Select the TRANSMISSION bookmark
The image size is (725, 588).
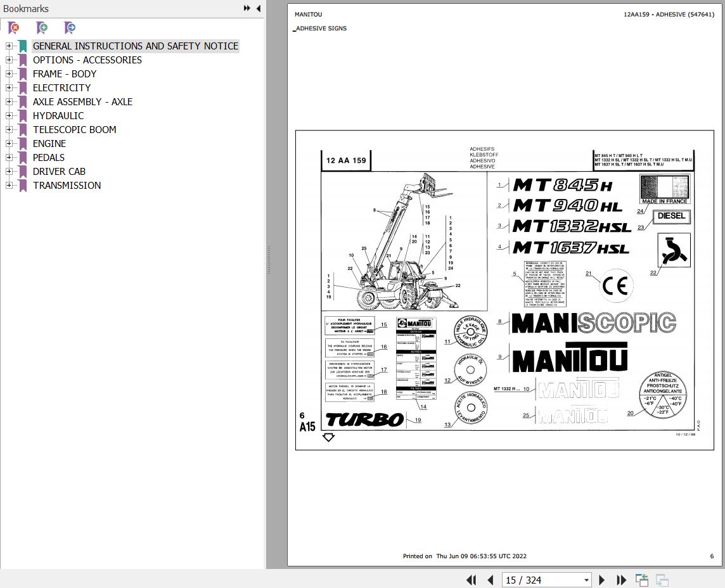(67, 185)
